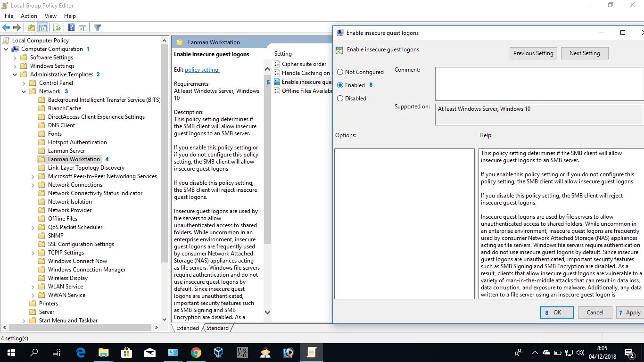This screenshot has height=362, width=644.
Task: Open Task View on the taskbar
Action: point(57,352)
